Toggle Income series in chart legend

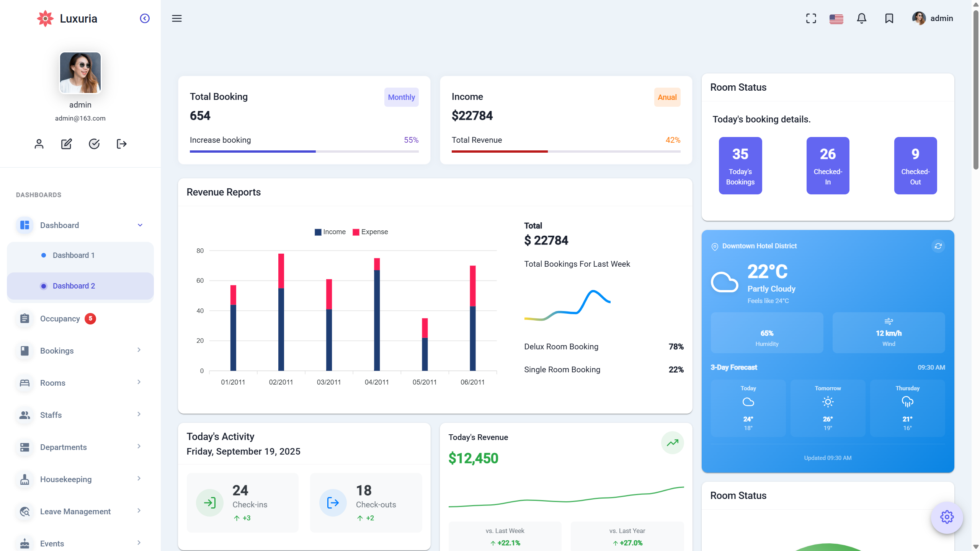(x=330, y=232)
